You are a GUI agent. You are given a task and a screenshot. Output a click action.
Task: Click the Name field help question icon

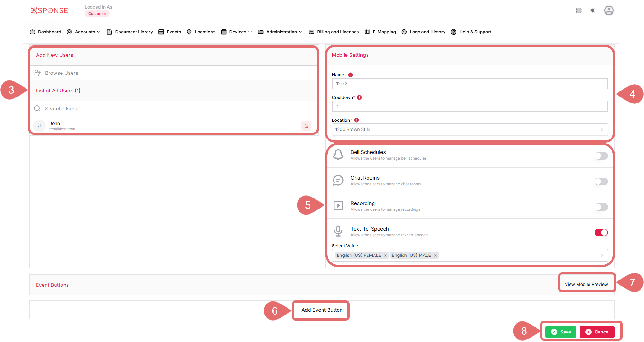[x=350, y=75]
